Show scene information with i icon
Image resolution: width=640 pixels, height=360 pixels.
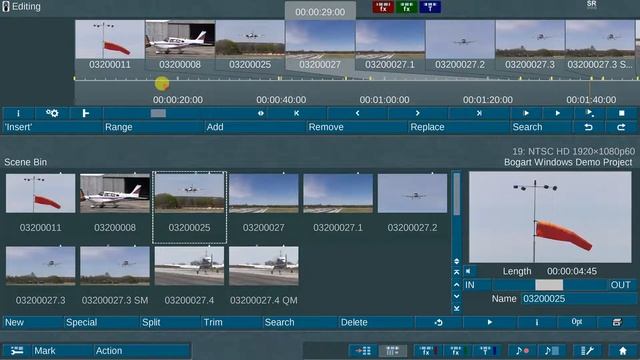[x=537, y=322]
